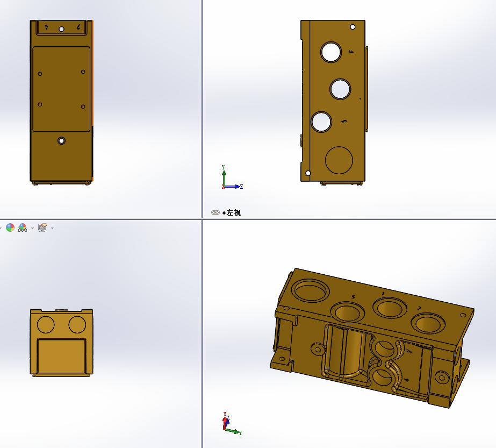Open the Apply Scene tool
Viewport: 496px width, 448px height.
point(23,227)
